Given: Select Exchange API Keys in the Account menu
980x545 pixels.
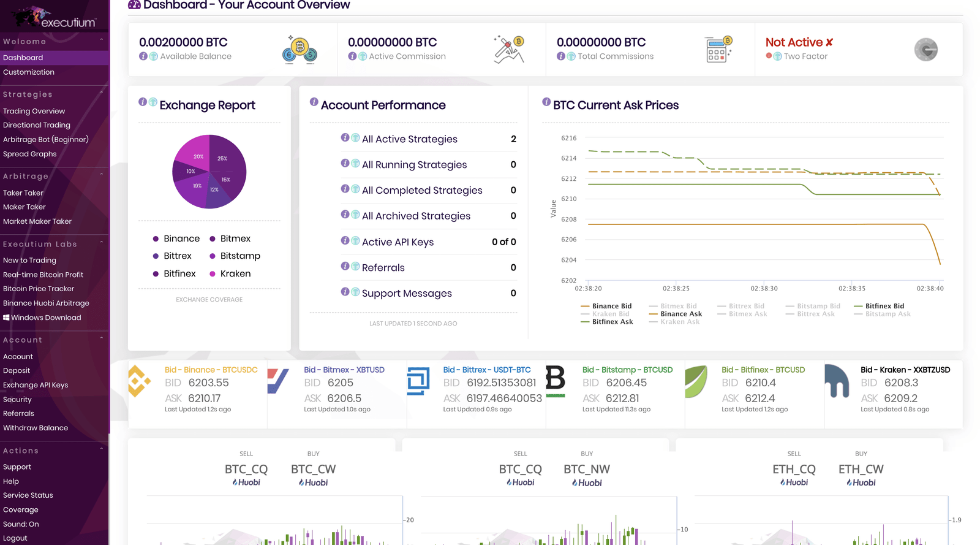Looking at the screenshot, I should point(36,385).
